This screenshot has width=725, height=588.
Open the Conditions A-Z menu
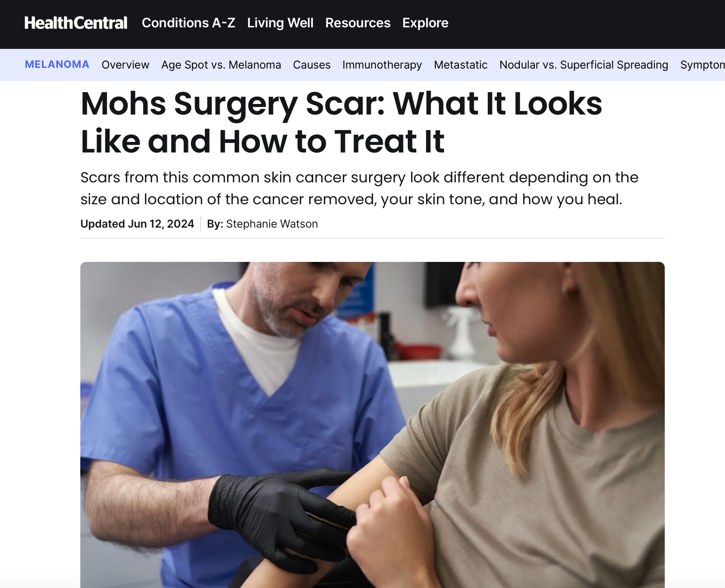pyautogui.click(x=188, y=23)
